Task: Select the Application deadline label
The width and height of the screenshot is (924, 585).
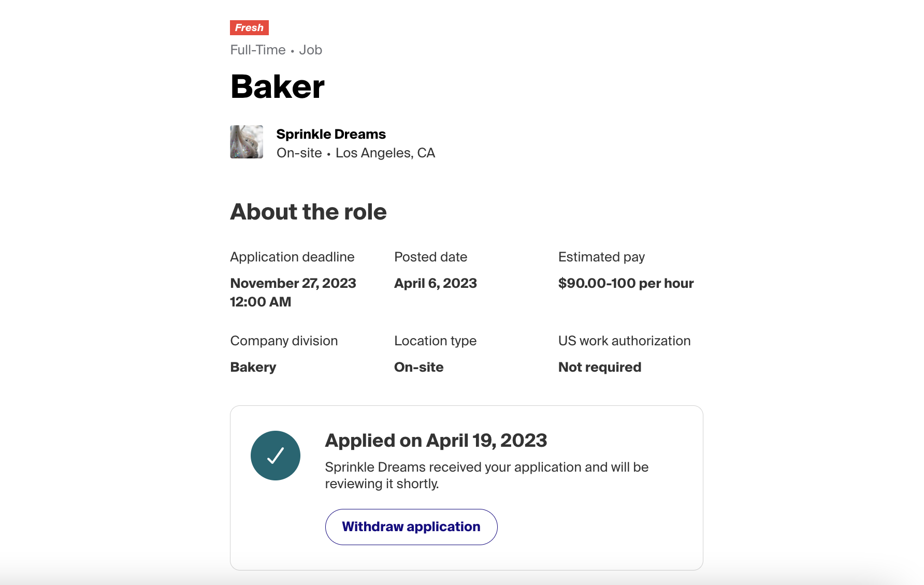Action: point(292,257)
